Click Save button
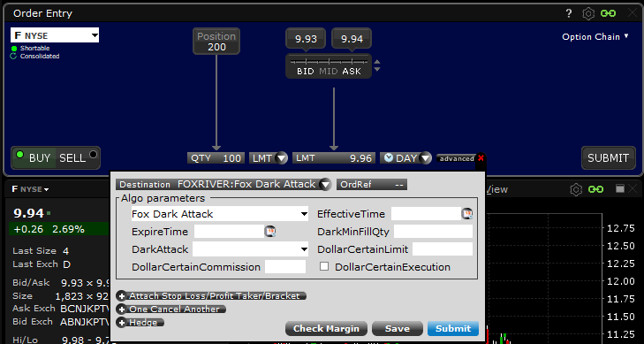 point(398,328)
